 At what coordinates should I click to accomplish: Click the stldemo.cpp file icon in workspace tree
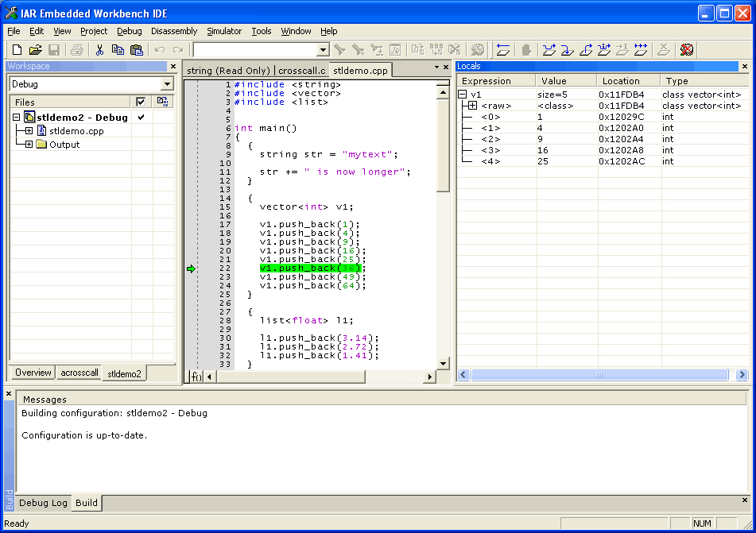pos(42,130)
